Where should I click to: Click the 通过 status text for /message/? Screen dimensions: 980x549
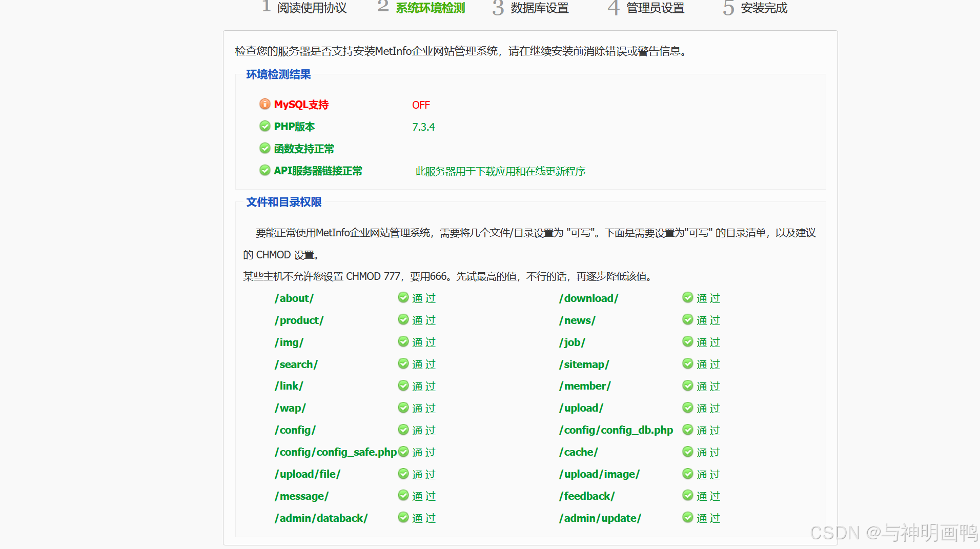pos(424,496)
